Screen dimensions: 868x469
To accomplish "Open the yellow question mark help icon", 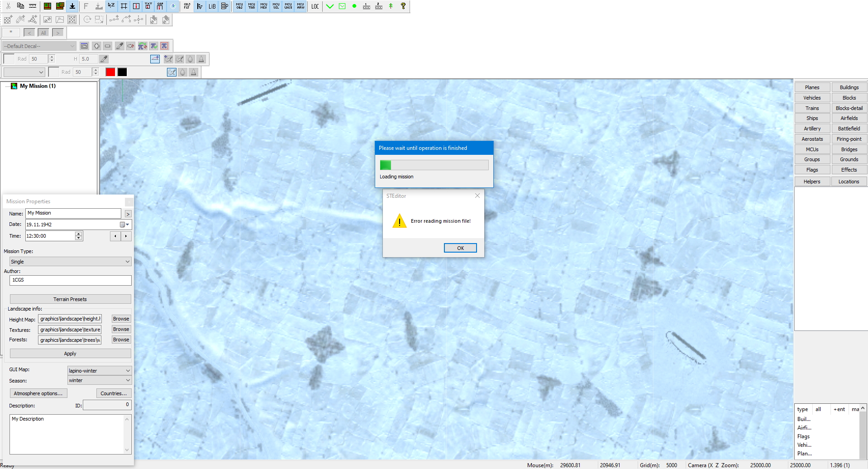I will tap(403, 6).
